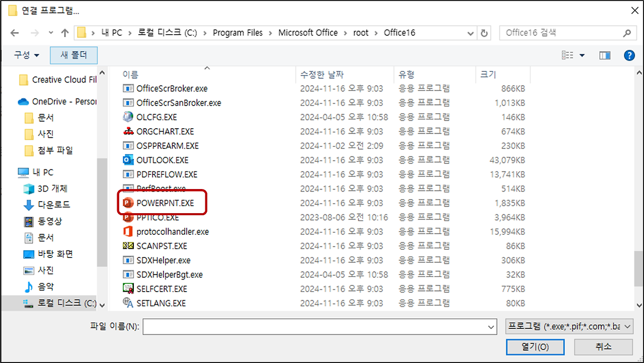Toggle the preview pane icon

coord(604,55)
